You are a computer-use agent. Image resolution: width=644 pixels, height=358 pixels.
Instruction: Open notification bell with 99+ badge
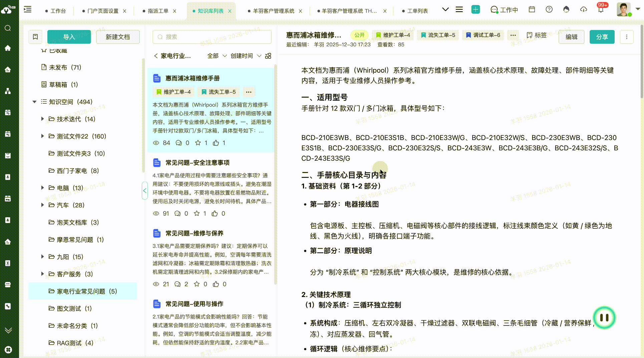pyautogui.click(x=601, y=9)
